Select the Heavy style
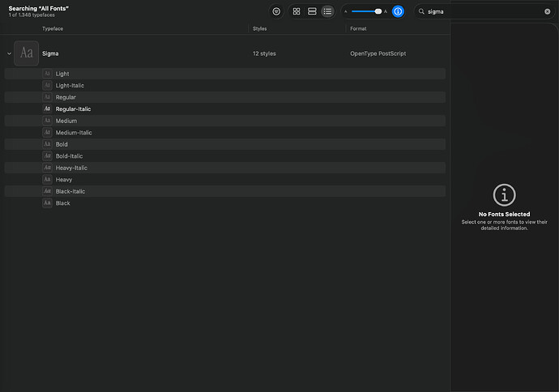 tap(225, 180)
